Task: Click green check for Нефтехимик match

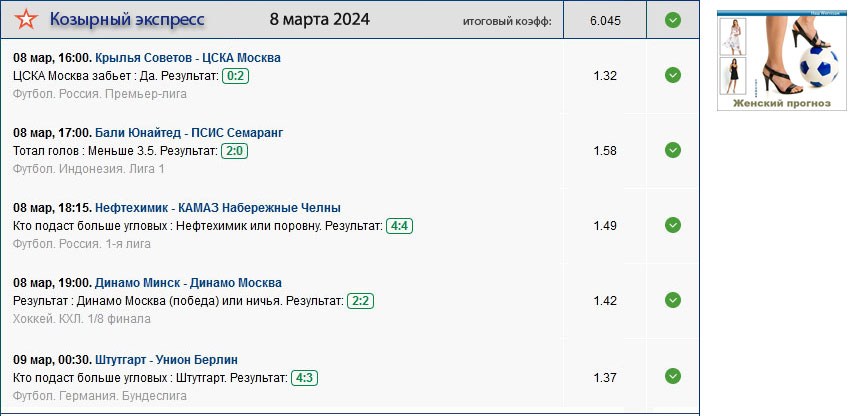Action: coord(673,225)
